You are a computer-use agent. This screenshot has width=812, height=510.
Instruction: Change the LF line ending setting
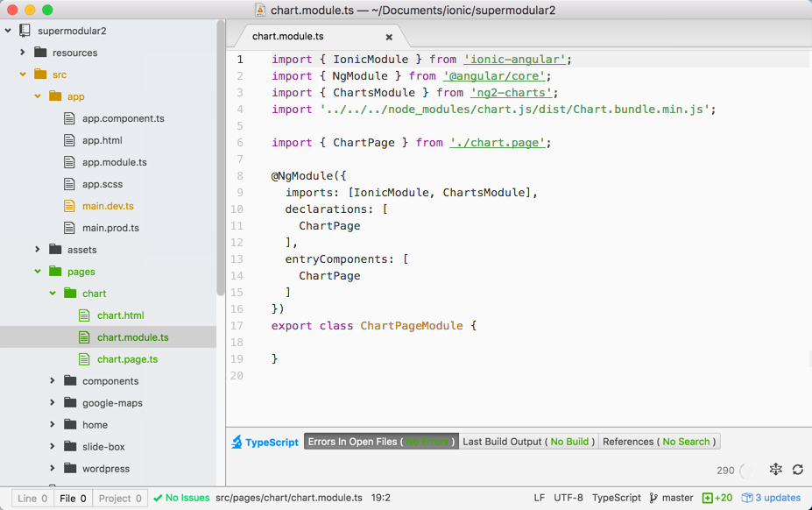[x=539, y=498]
